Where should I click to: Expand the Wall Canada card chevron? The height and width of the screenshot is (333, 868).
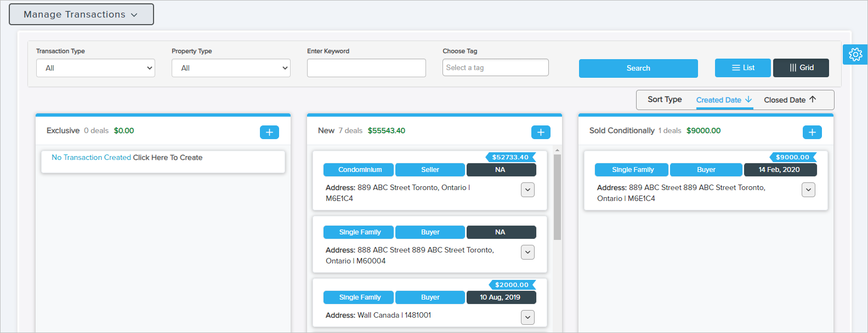pyautogui.click(x=527, y=317)
